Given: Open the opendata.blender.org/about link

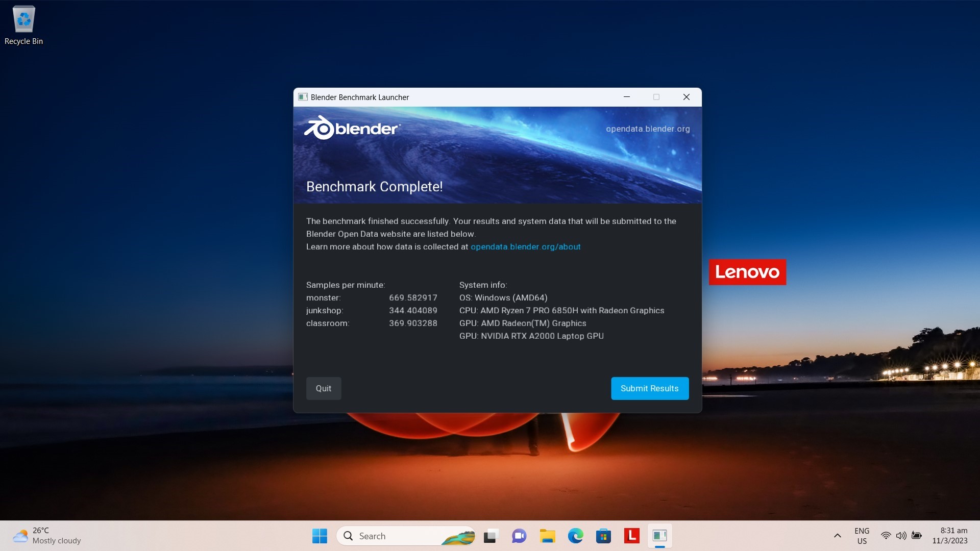Looking at the screenshot, I should [x=525, y=247].
